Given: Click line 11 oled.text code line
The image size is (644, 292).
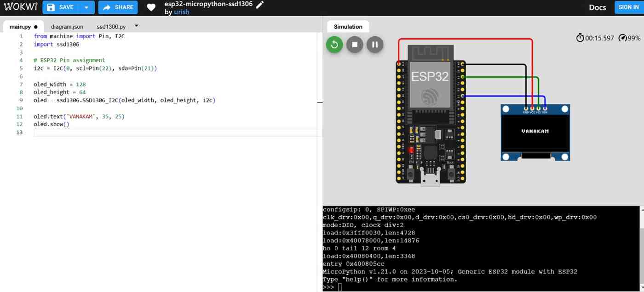Looking at the screenshot, I should [x=79, y=117].
